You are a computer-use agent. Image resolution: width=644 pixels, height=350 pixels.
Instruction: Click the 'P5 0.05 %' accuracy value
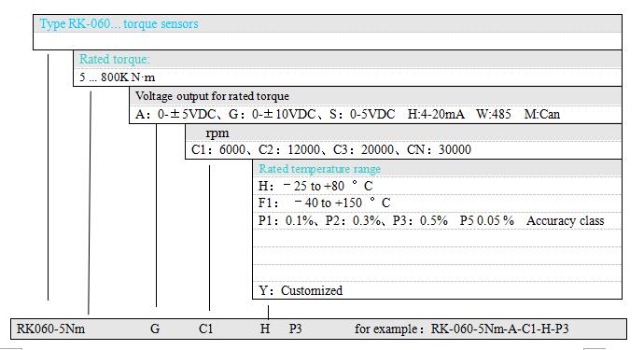(x=486, y=220)
